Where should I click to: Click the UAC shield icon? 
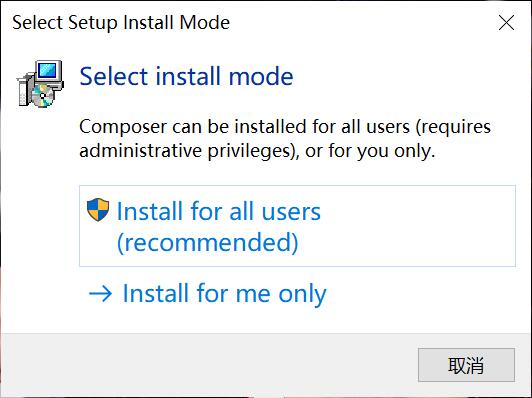pyautogui.click(x=98, y=210)
